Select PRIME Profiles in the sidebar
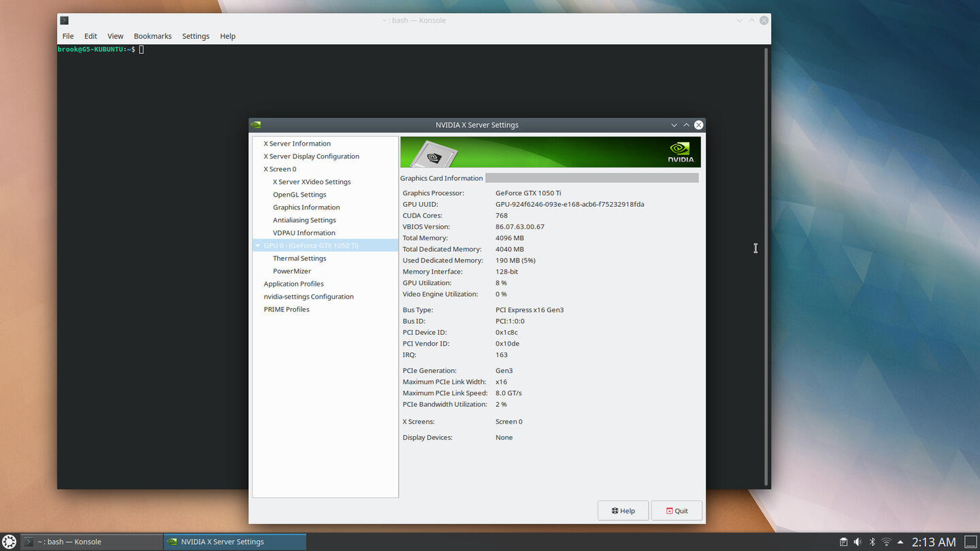Screen dimensions: 980x551 pos(287,310)
